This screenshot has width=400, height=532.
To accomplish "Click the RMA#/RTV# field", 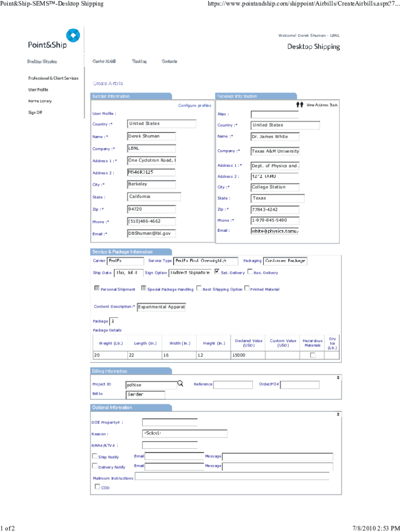I will pyautogui.click(x=170, y=445).
